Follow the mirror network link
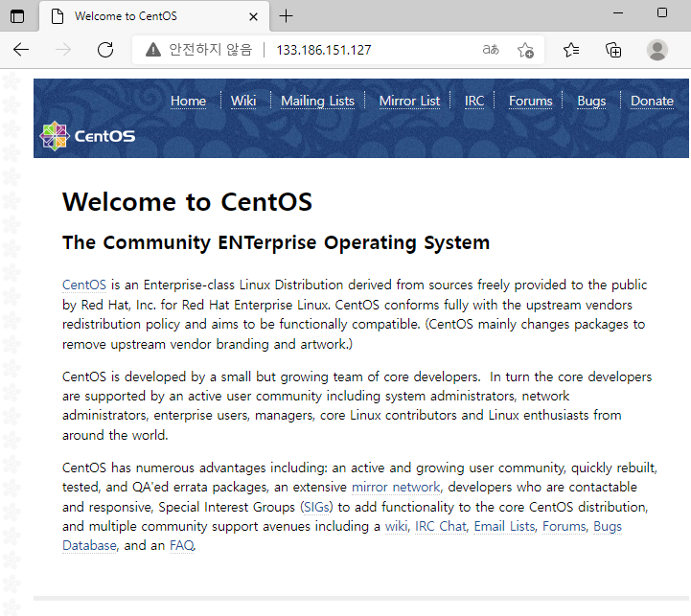The height and width of the screenshot is (616, 691). [396, 487]
